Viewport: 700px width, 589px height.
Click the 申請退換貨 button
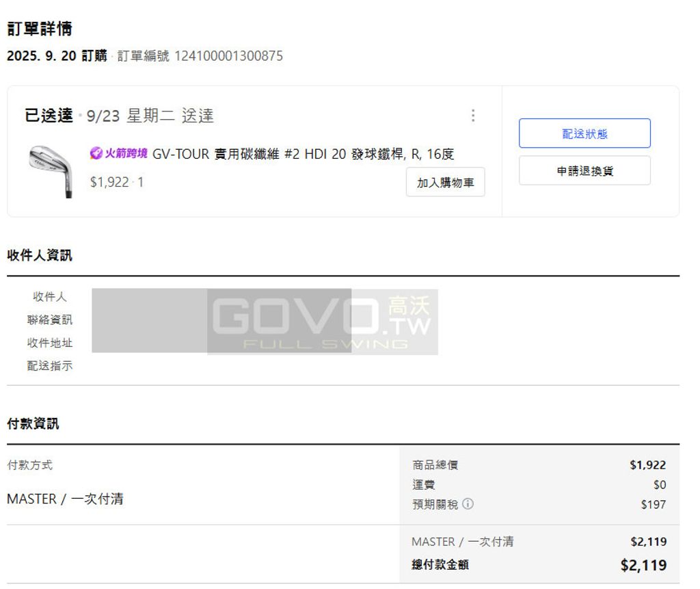584,170
